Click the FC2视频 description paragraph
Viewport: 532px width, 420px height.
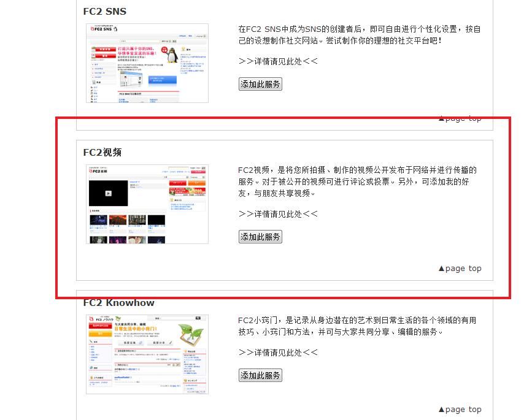pos(357,181)
